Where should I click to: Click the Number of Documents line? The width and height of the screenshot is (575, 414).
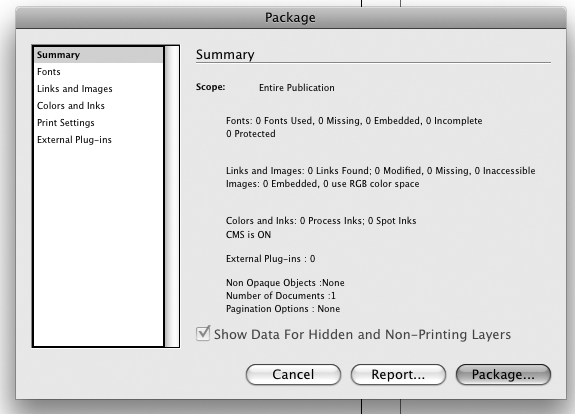click(x=281, y=296)
